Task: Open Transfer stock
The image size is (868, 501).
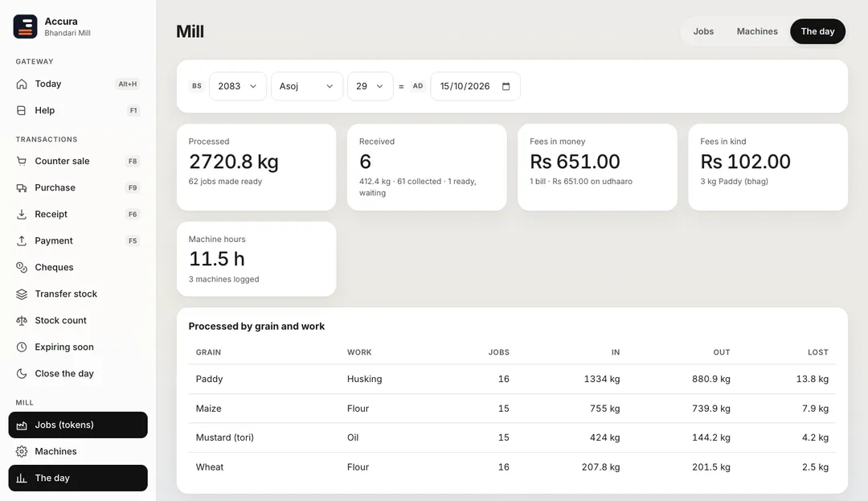Action: (78, 294)
